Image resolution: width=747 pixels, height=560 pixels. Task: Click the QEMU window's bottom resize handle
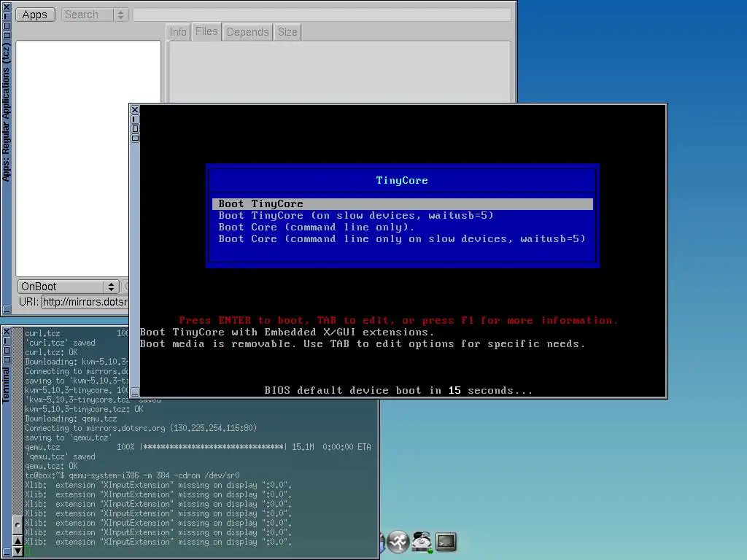(x=135, y=392)
